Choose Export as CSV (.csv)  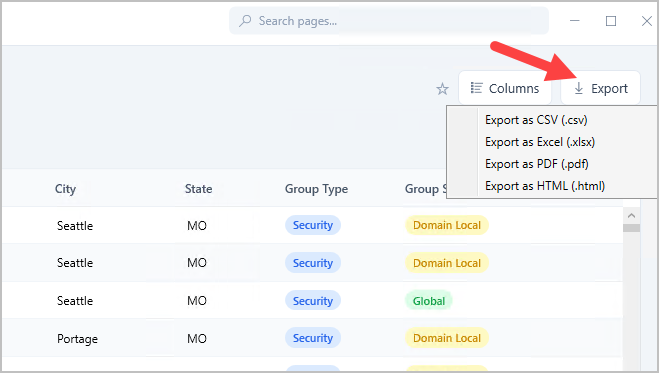click(x=536, y=120)
